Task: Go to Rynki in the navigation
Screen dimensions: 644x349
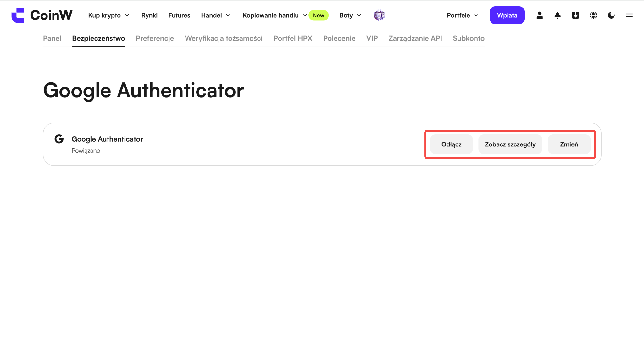Action: (149, 15)
